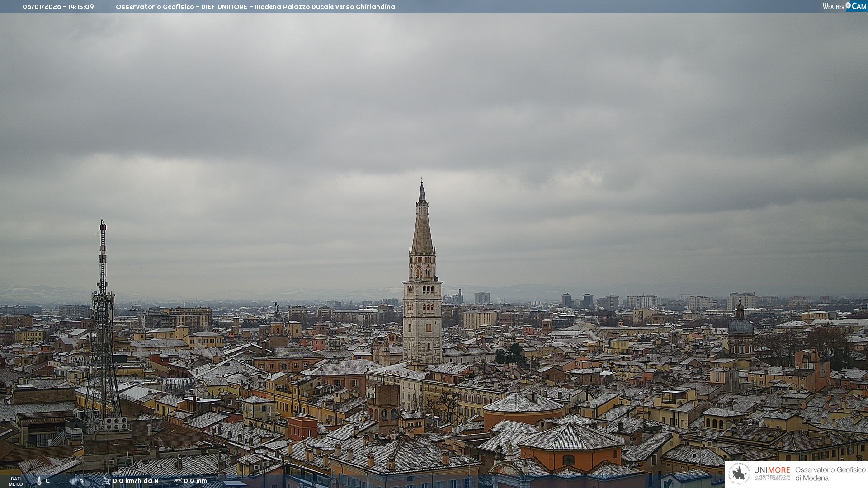
Task: Click the UNIMORE wordmark in the bottom logo
Action: 772,470
